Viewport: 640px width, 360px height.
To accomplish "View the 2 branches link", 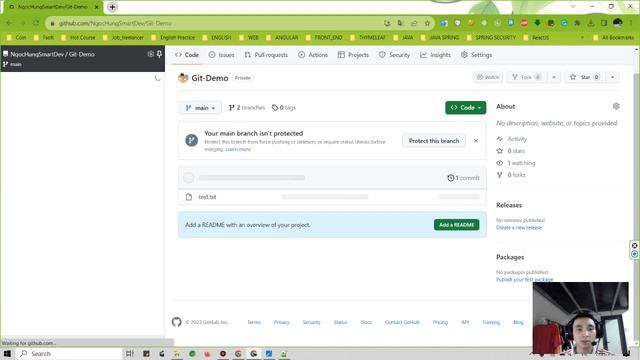I will (x=247, y=108).
